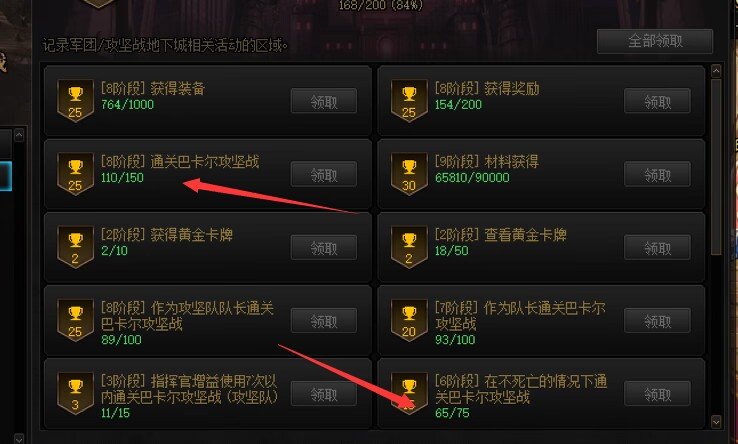Click the trophy badge for 获得装备 achievement
738x444 pixels.
point(75,101)
